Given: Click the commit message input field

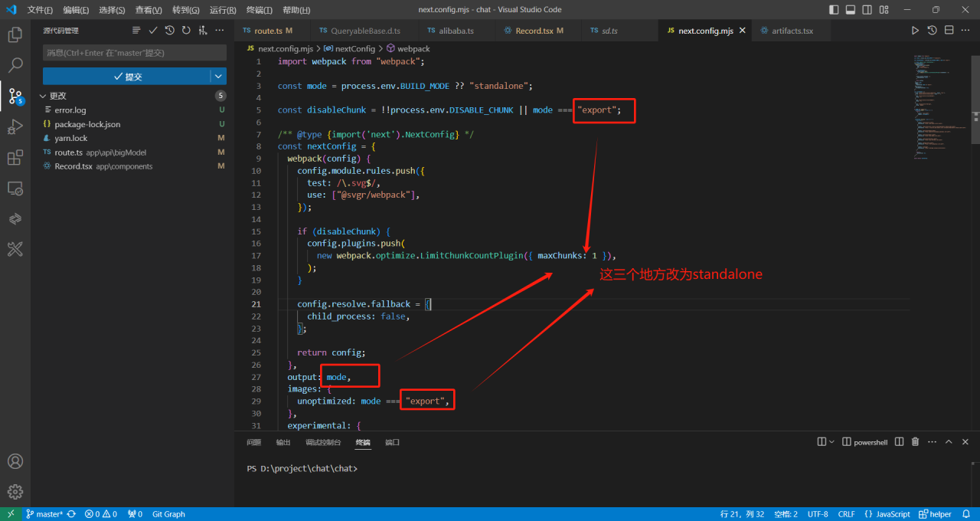Looking at the screenshot, I should click(x=134, y=53).
